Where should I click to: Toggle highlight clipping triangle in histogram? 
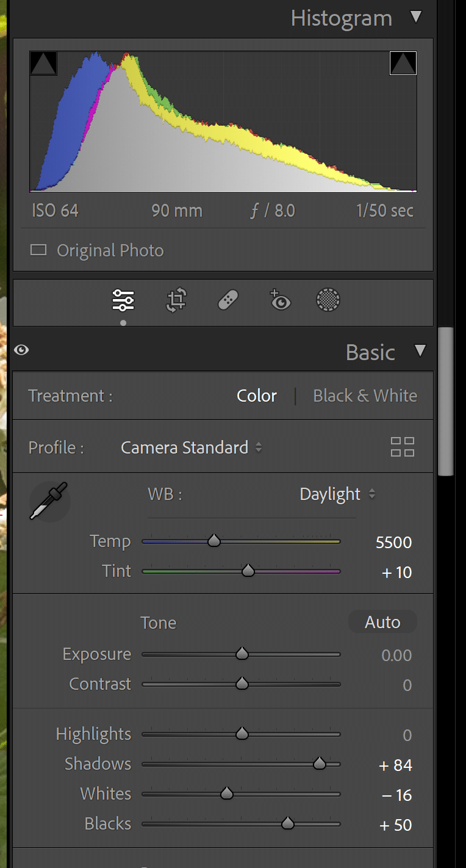403,63
